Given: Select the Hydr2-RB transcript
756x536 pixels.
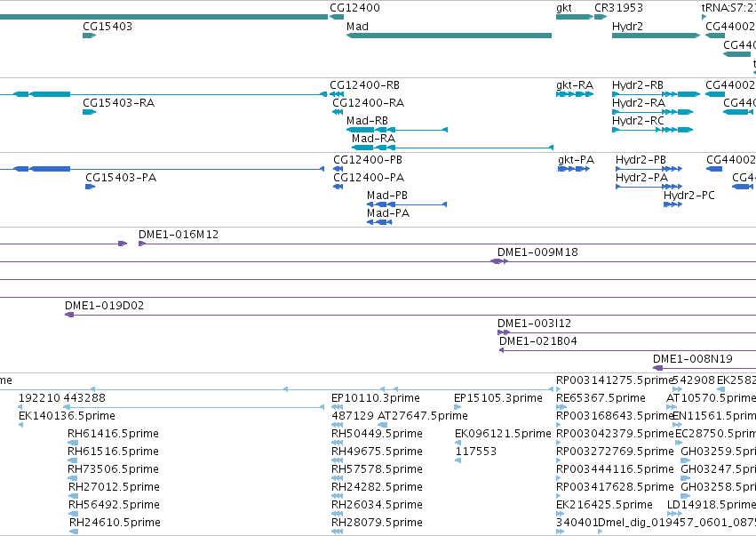Looking at the screenshot, I should [656, 94].
